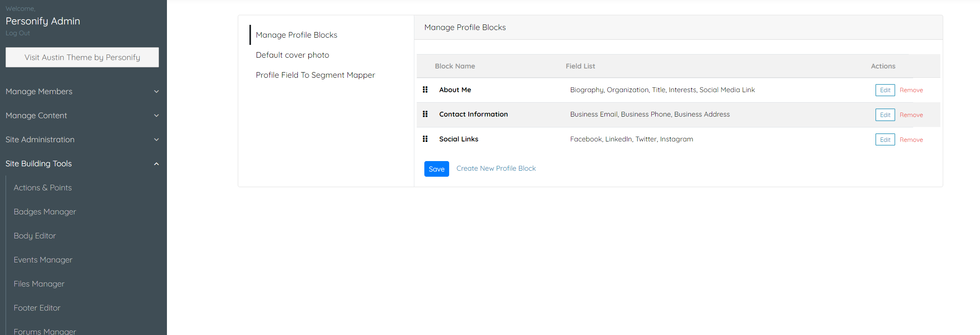The height and width of the screenshot is (335, 980).
Task: Select the Contact Information block name
Action: coord(474,114)
